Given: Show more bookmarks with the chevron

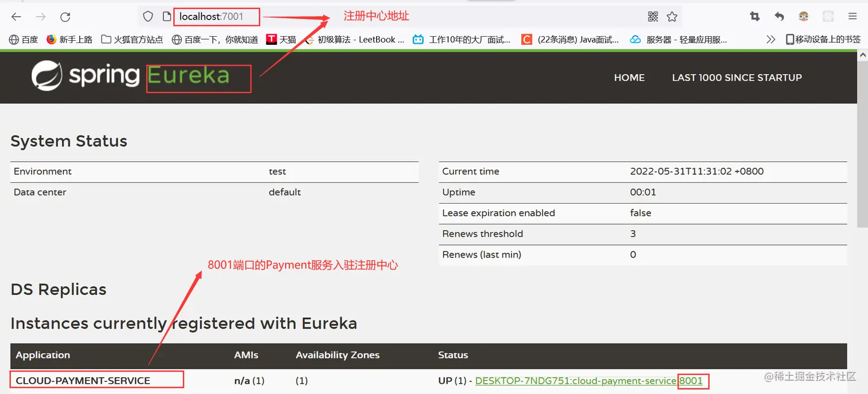Looking at the screenshot, I should tap(771, 40).
